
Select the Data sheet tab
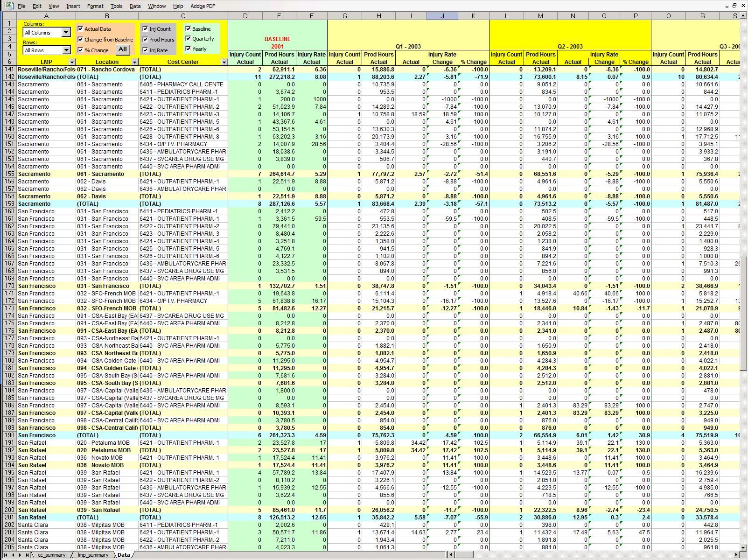(x=124, y=555)
